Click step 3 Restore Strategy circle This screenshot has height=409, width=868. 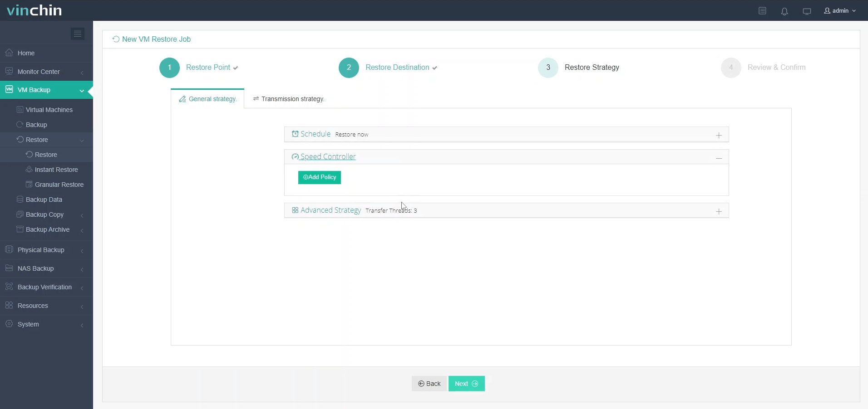[548, 68]
